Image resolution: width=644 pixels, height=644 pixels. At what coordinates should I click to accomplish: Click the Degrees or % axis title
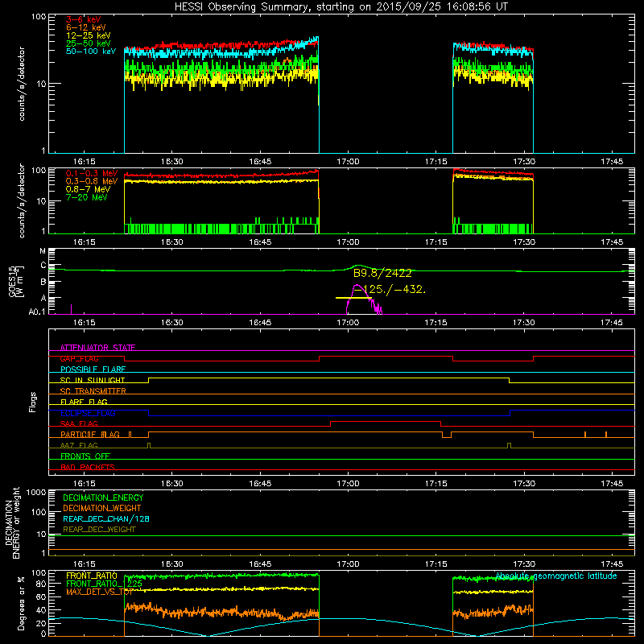21,603
